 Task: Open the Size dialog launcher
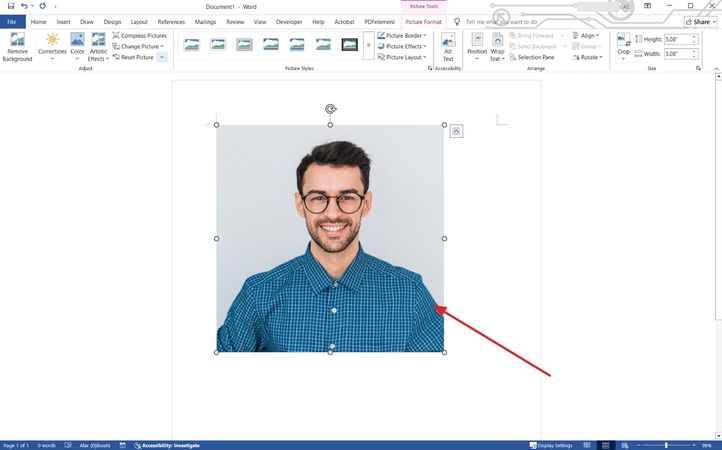[x=698, y=68]
